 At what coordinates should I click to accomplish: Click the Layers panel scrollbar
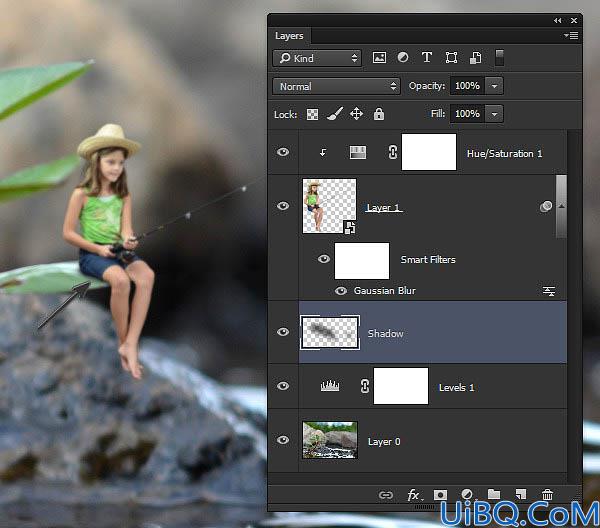tap(574, 306)
